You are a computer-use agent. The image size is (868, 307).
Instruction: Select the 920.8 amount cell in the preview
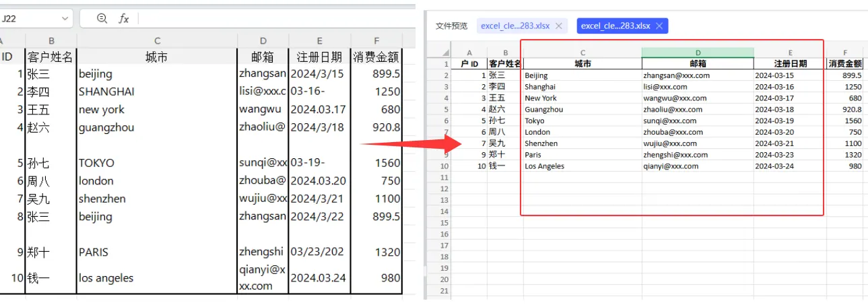(845, 109)
